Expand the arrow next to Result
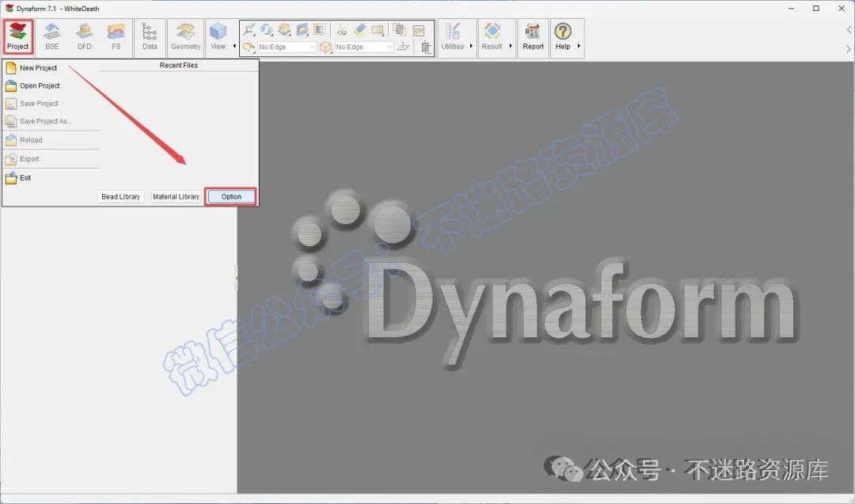 (511, 46)
